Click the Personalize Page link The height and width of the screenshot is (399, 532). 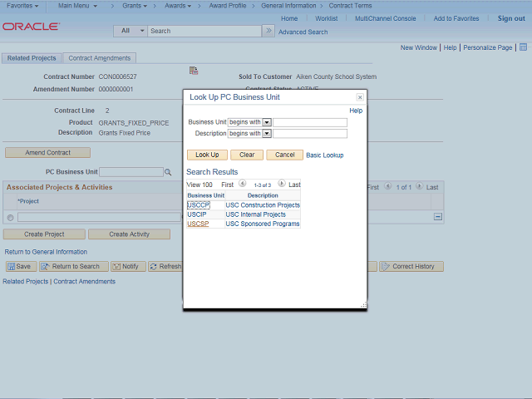click(x=488, y=47)
